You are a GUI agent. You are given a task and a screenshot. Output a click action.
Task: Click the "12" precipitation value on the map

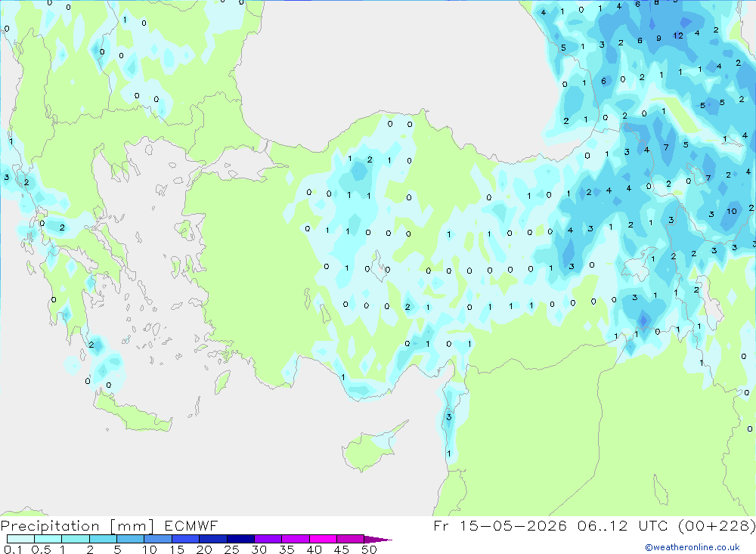[678, 36]
